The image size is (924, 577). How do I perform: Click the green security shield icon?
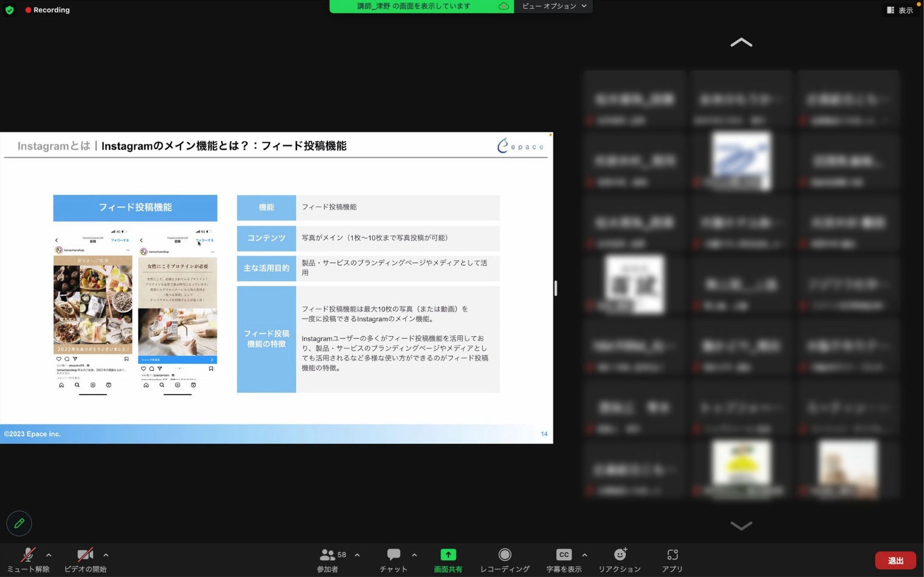9,10
